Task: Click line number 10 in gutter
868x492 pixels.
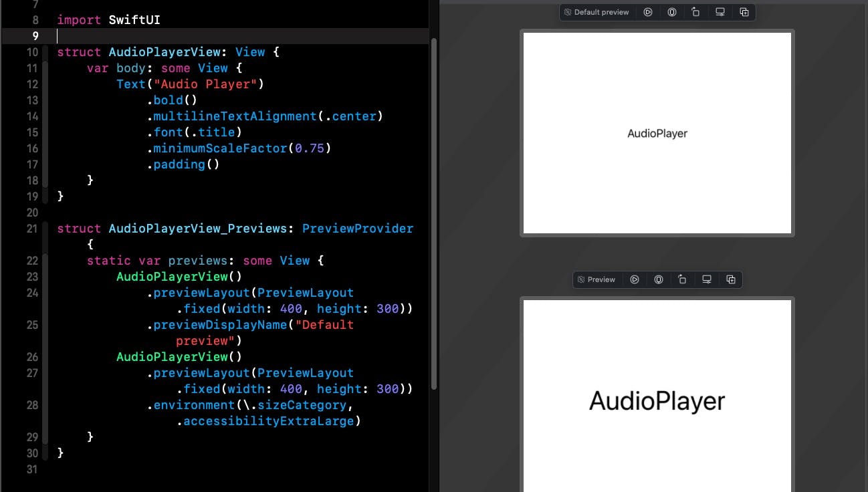Action: point(32,52)
